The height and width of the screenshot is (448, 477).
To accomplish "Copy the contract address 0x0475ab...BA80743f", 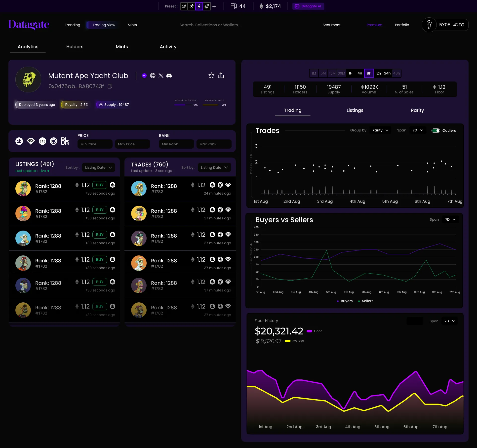I will [x=110, y=86].
